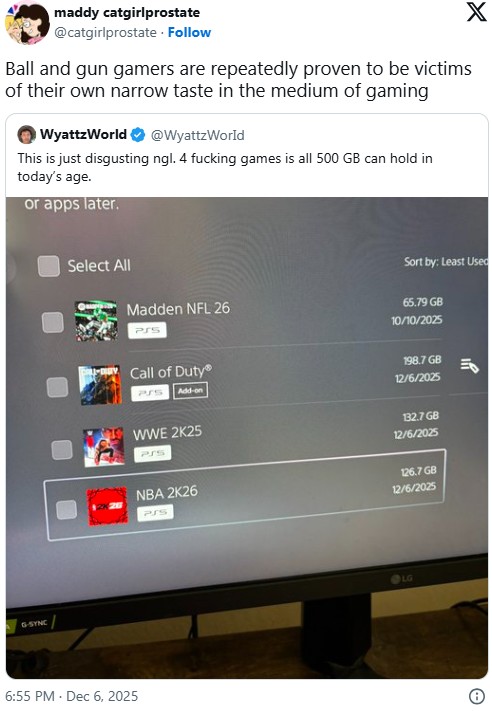Open the @catgirlprostate handle link
This screenshot has height=711, width=492.
pyautogui.click(x=105, y=33)
